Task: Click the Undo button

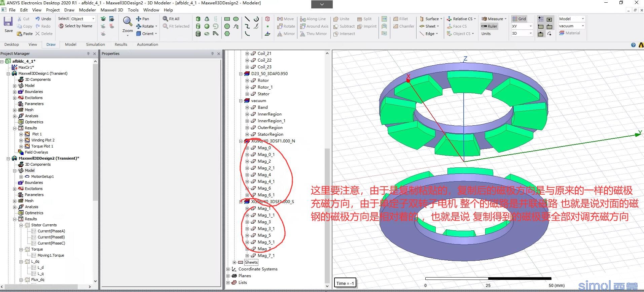Action: click(43, 19)
